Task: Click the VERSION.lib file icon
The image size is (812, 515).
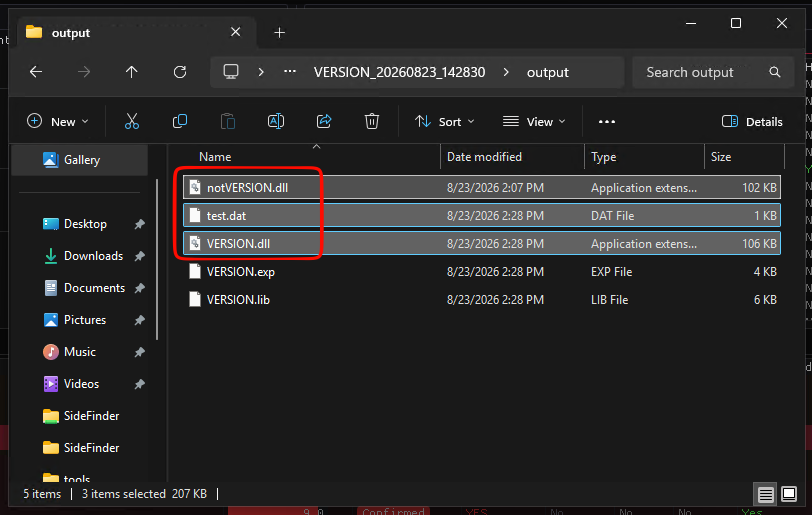Action: click(x=195, y=299)
